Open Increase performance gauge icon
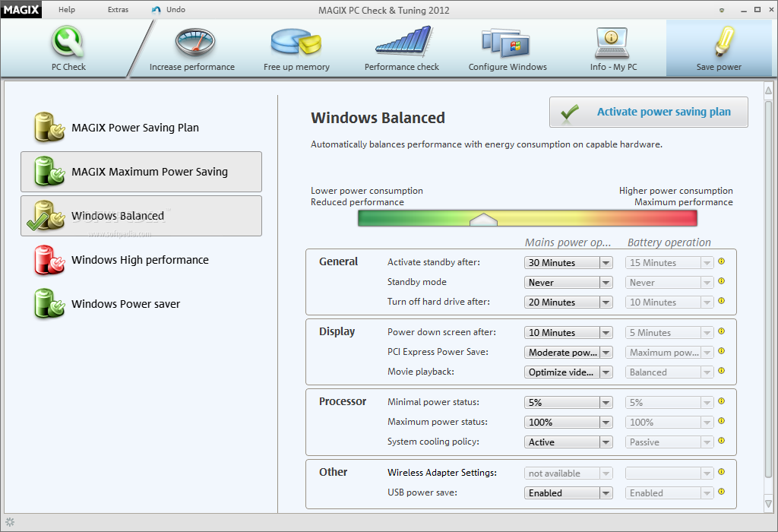 [x=195, y=43]
